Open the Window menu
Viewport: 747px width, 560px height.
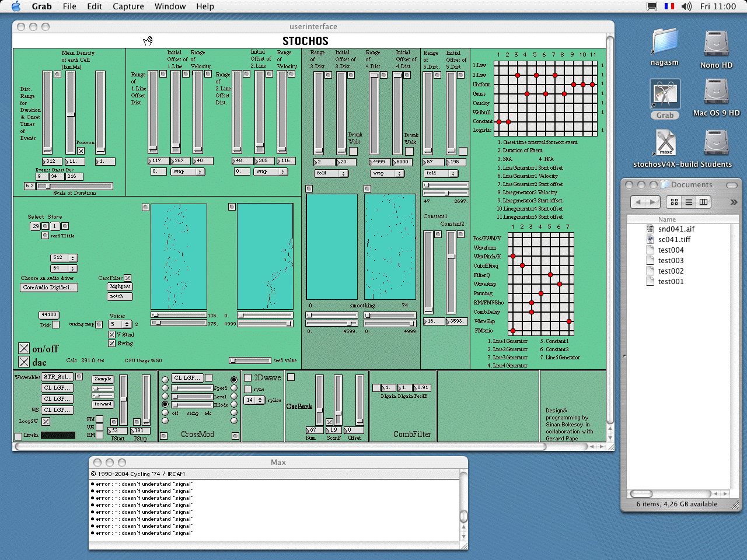tap(170, 6)
